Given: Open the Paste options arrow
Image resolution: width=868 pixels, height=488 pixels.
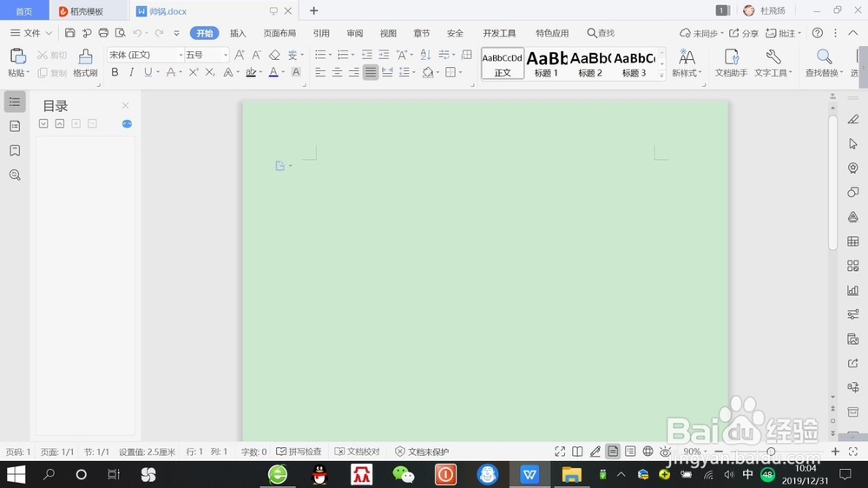Looking at the screenshot, I should coord(28,73).
